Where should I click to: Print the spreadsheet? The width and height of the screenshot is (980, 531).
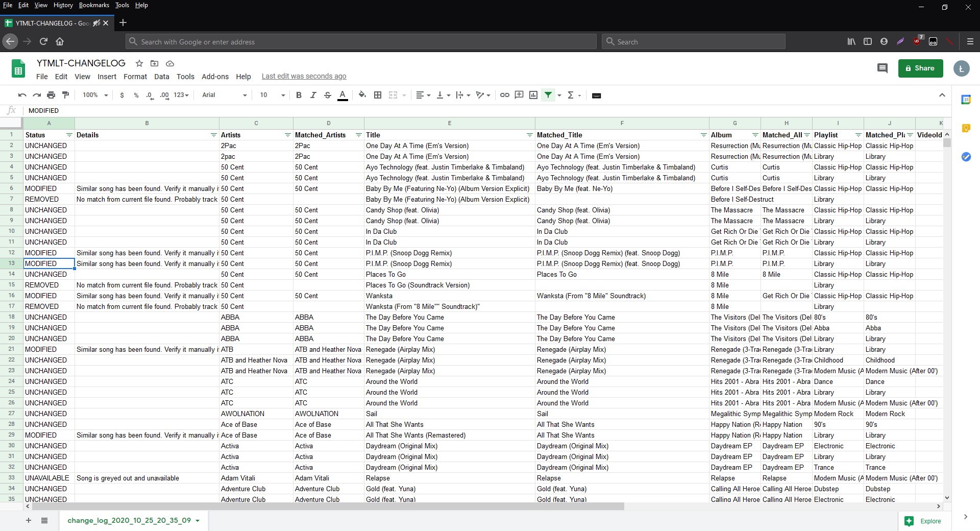[x=51, y=95]
